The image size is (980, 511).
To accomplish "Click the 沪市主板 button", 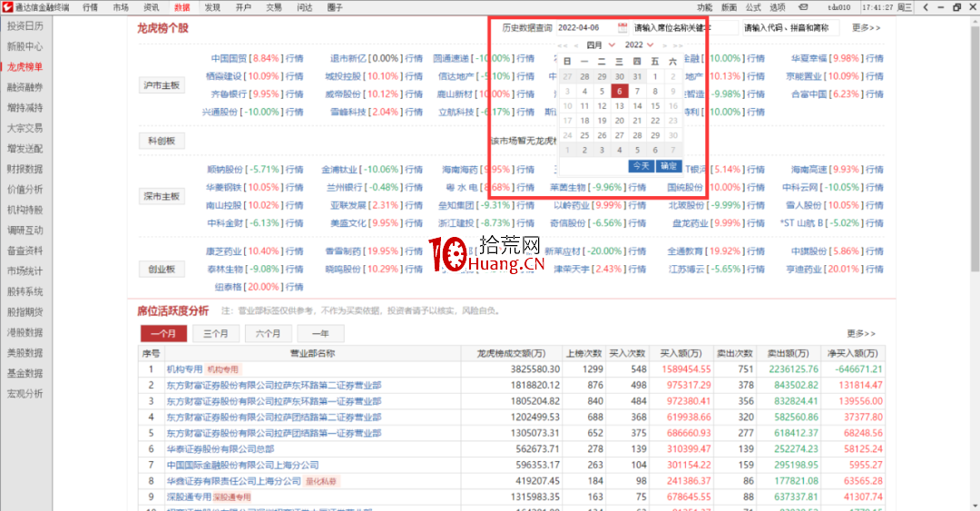I will pyautogui.click(x=162, y=85).
